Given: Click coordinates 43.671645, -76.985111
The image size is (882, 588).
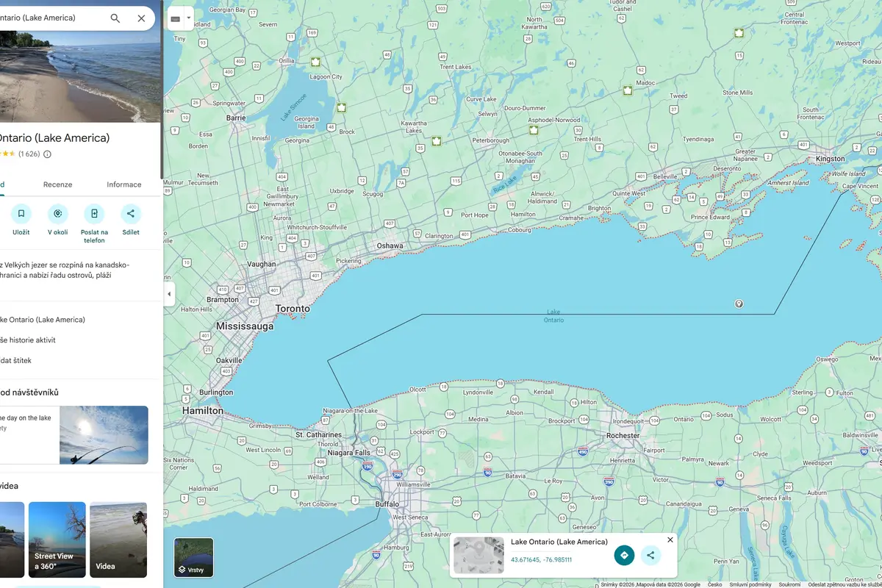Looking at the screenshot, I should pos(542,560).
